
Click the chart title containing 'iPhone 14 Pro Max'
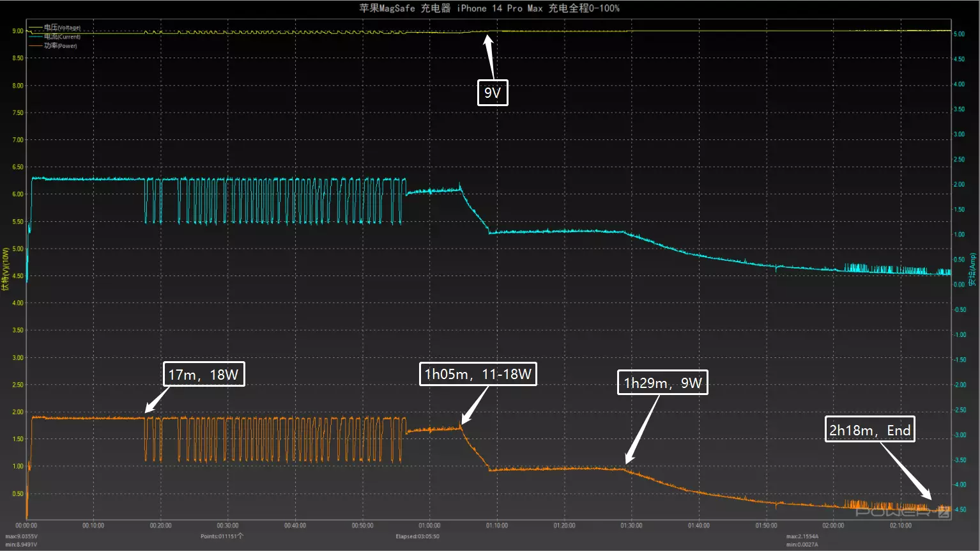click(x=489, y=8)
